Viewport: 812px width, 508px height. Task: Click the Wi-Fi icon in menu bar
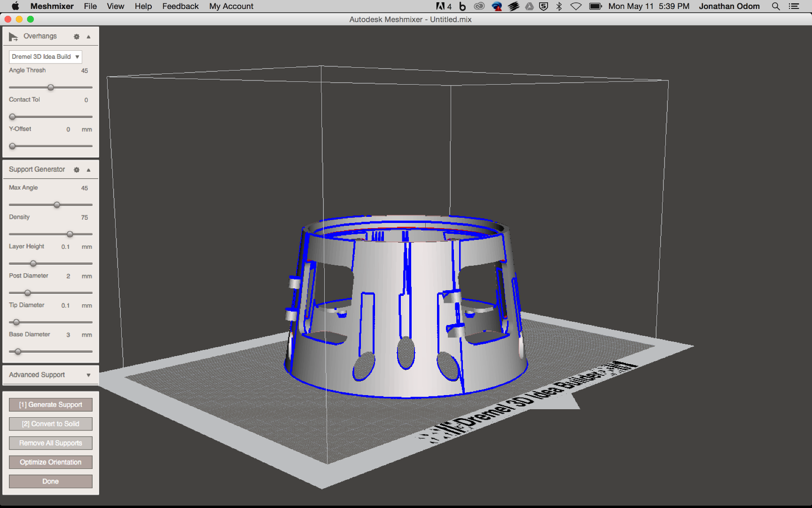[576, 6]
